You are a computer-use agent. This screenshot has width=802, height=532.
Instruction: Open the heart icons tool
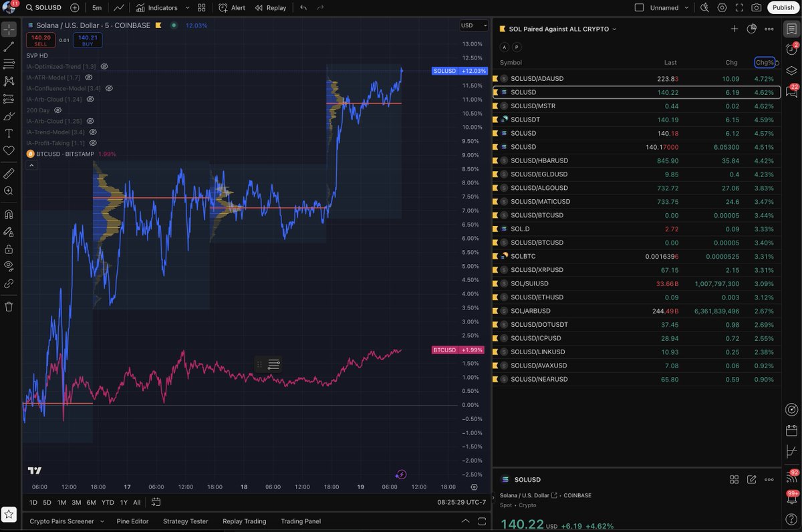point(9,151)
